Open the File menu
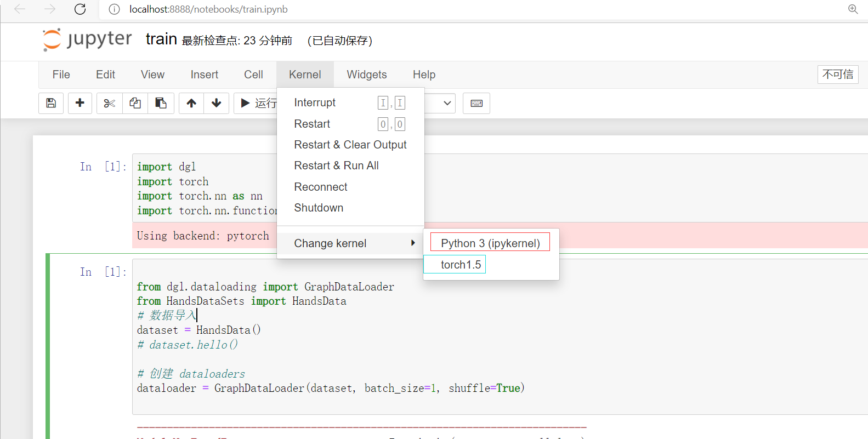This screenshot has height=439, width=868. coord(61,75)
